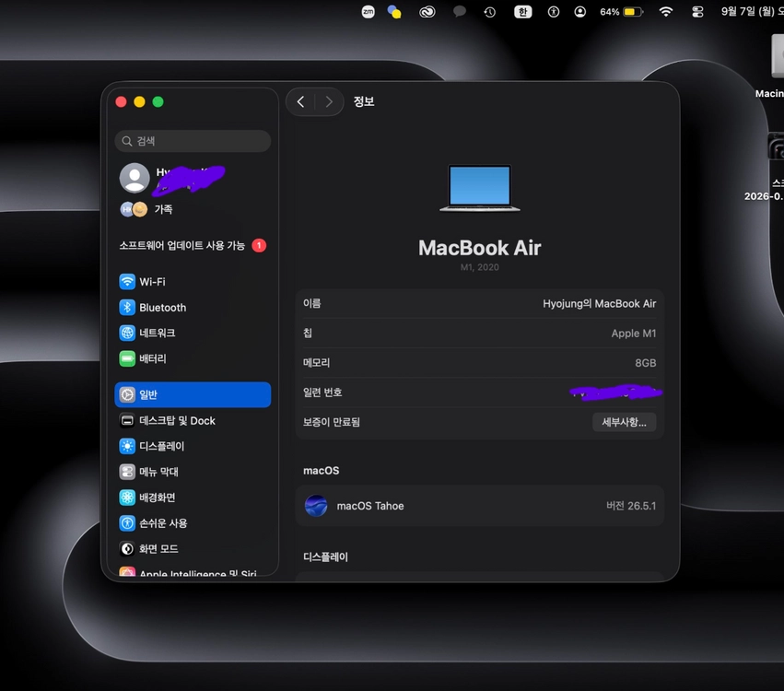Click the Creative Cloud menu bar icon
The height and width of the screenshot is (691, 784).
pos(427,11)
